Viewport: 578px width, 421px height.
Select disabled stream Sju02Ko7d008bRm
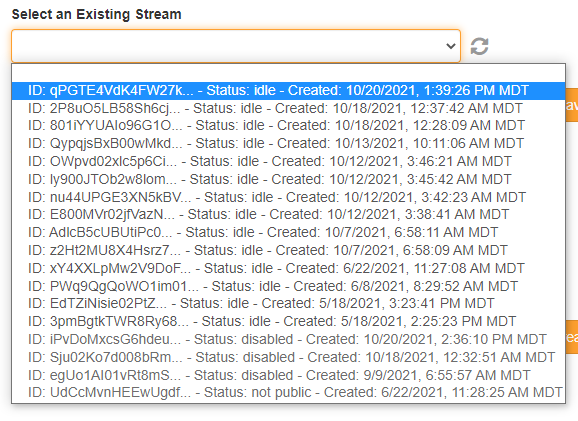288,357
